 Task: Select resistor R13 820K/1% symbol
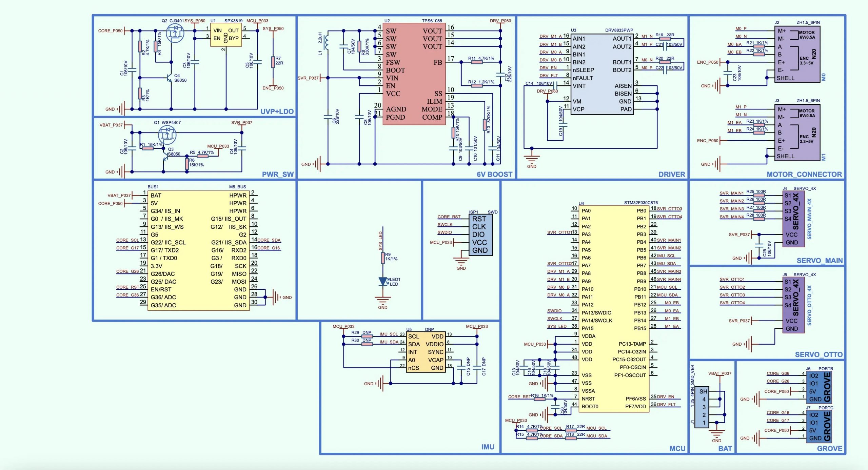point(485,125)
